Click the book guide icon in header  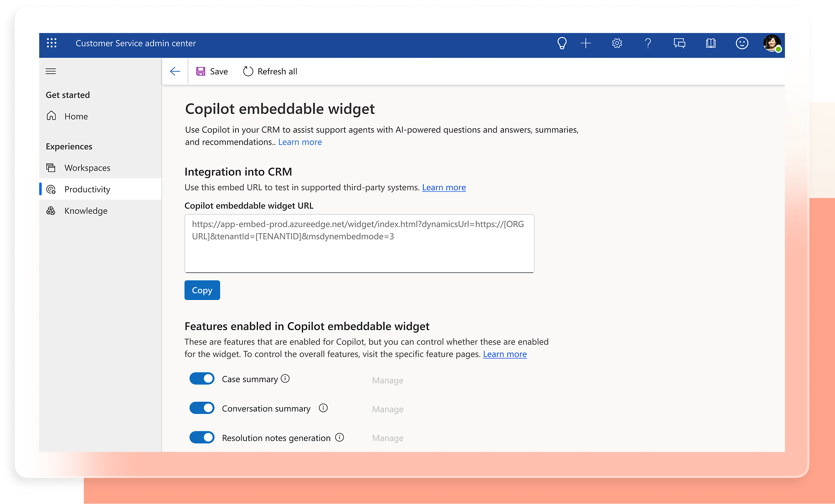pyautogui.click(x=711, y=43)
